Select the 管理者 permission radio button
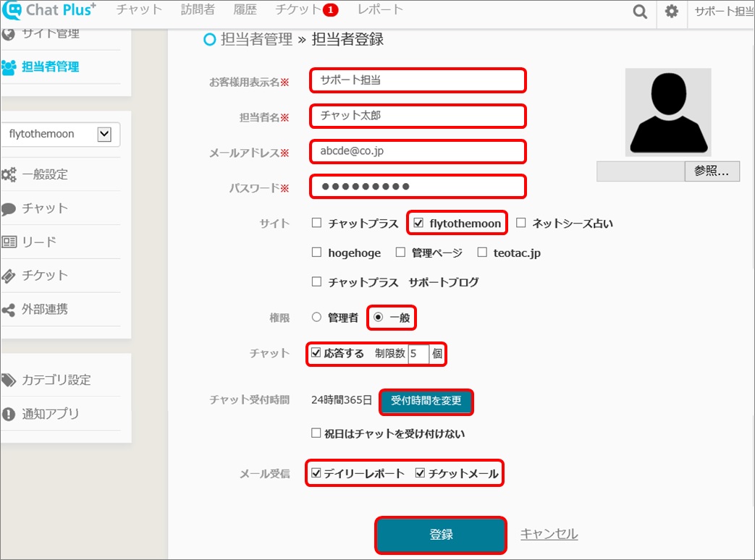Screen dimensions: 755x560 316,317
